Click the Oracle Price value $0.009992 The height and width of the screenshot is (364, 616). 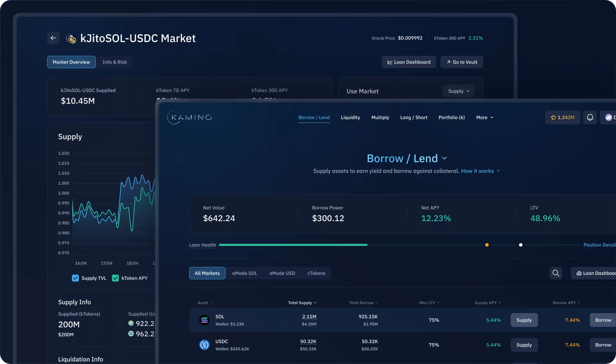pos(410,38)
